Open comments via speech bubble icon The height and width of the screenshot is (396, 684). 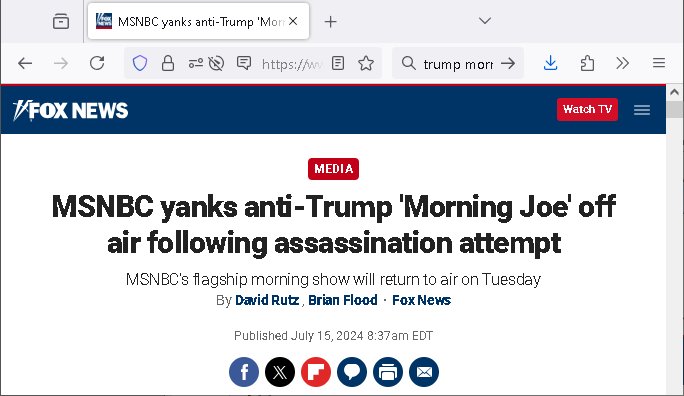tap(352, 372)
